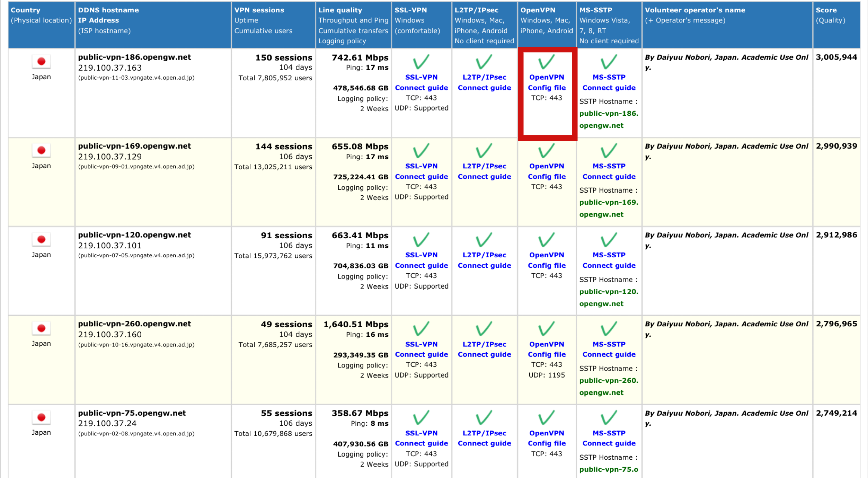This screenshot has height=478, width=868.
Task: Open L2TP/IPsec Connect guide for public-vpn-169
Action: tap(484, 171)
